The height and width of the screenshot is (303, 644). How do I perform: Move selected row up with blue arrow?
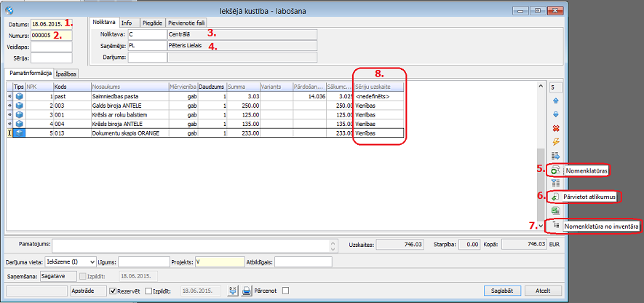556,101
